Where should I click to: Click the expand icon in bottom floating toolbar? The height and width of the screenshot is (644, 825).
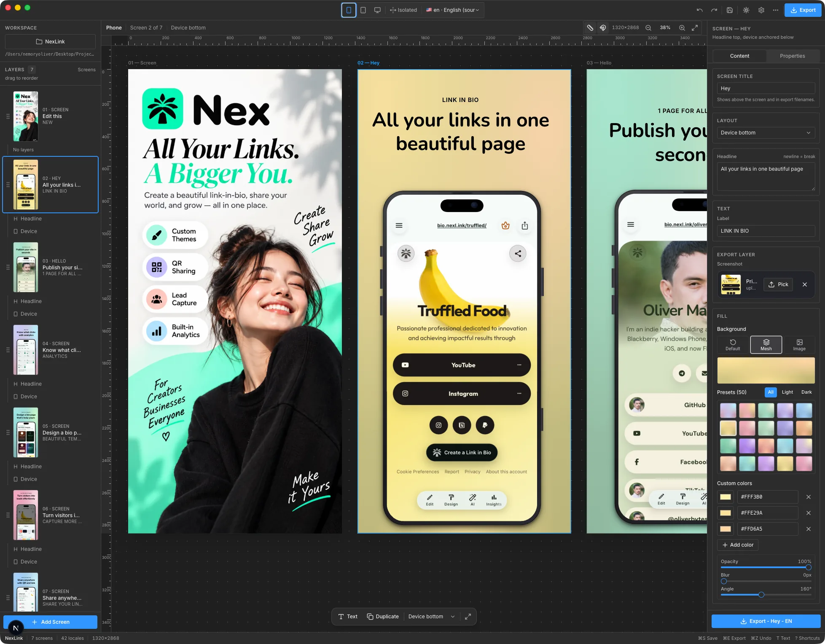468,617
